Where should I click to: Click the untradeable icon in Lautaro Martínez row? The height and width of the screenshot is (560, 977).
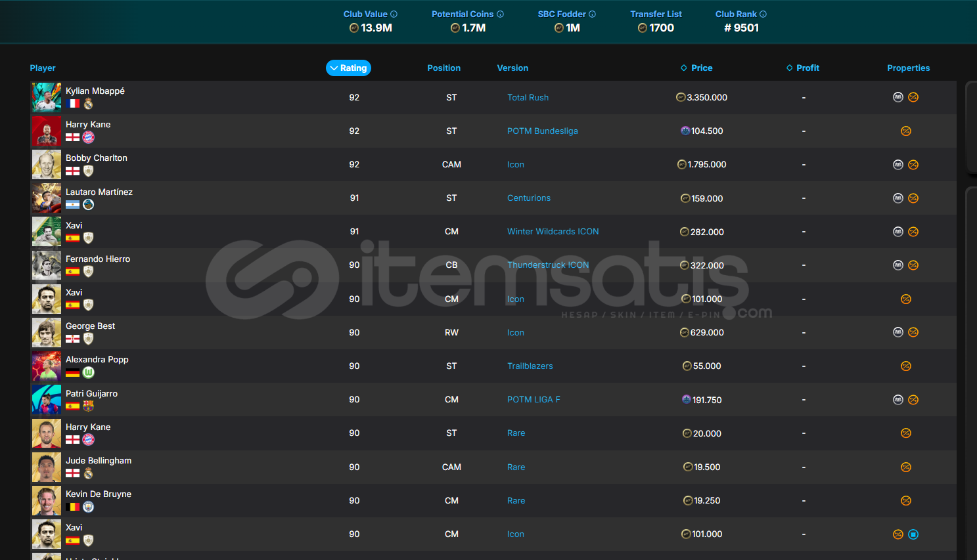coord(913,198)
